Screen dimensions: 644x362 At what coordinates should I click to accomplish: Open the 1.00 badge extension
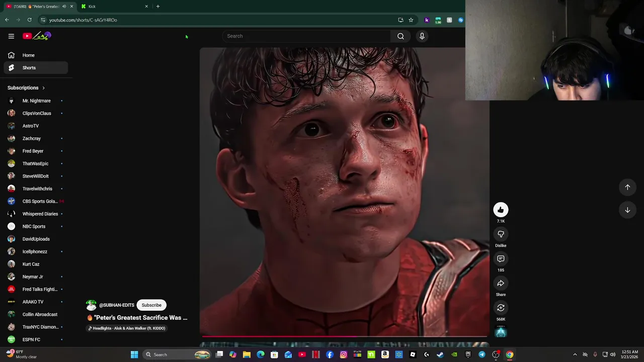click(438, 20)
